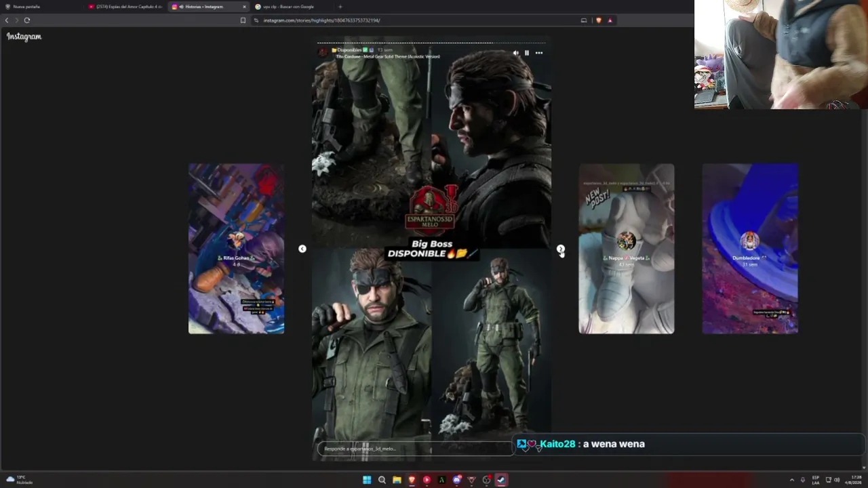868x488 pixels.
Task: Open the Dumbledore highlight thumbnail
Action: (x=750, y=248)
